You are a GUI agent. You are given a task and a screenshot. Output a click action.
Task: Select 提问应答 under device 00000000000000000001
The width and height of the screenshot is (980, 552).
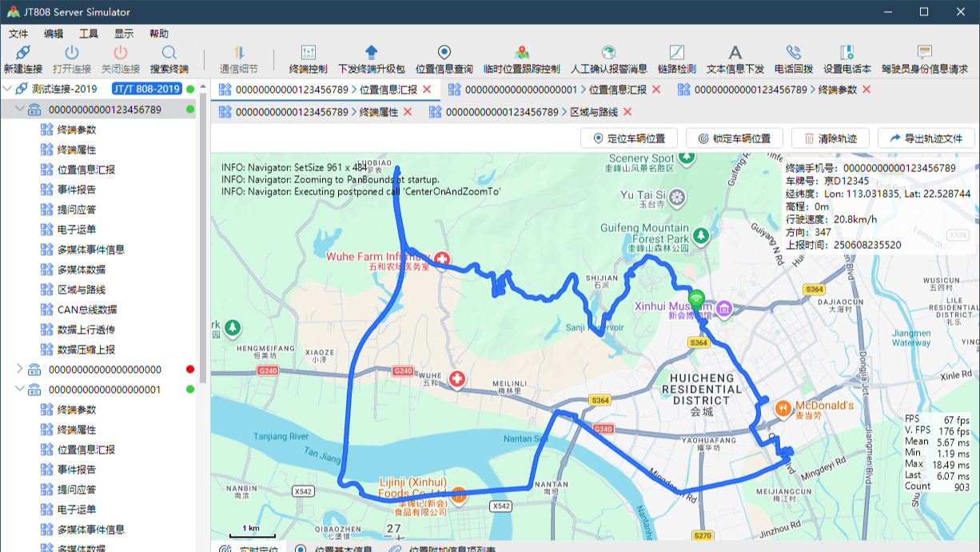click(77, 490)
